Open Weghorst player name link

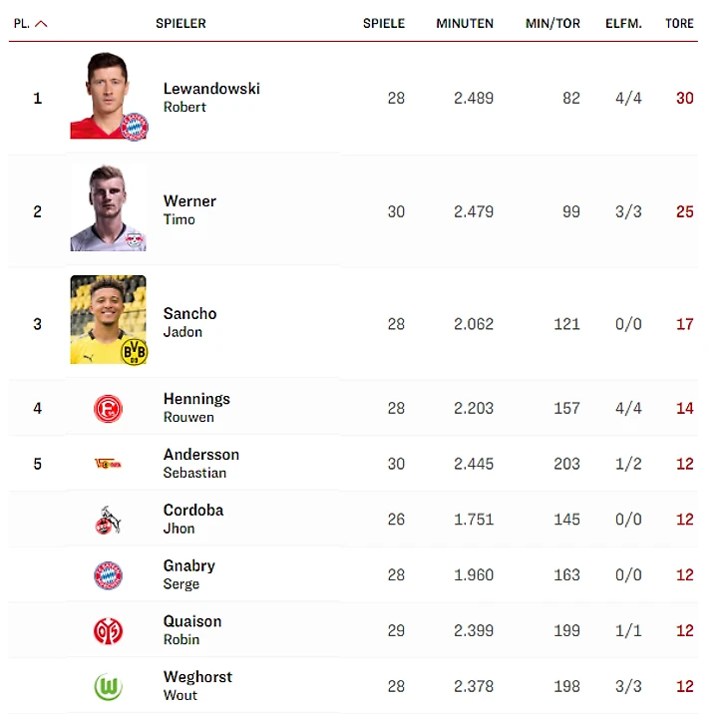tap(197, 677)
